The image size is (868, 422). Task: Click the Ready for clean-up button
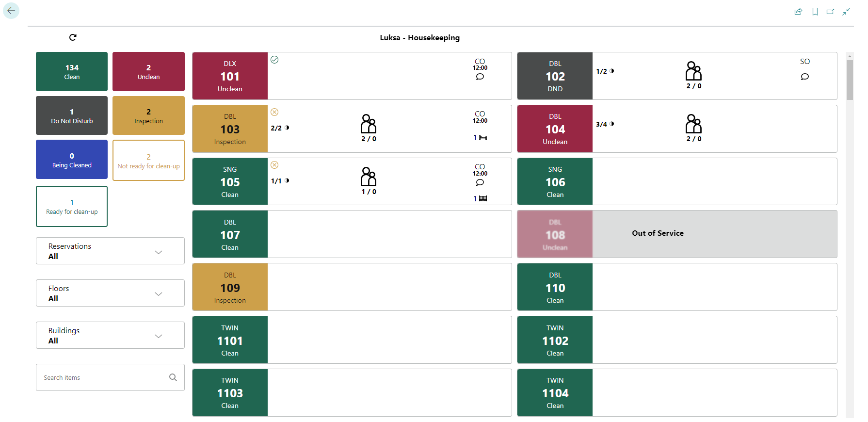[x=72, y=207]
